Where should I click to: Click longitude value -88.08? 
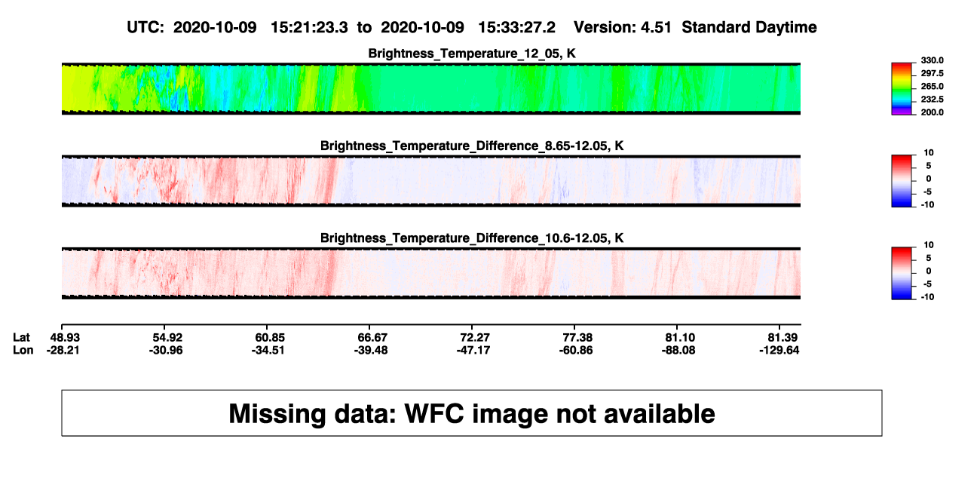(679, 350)
